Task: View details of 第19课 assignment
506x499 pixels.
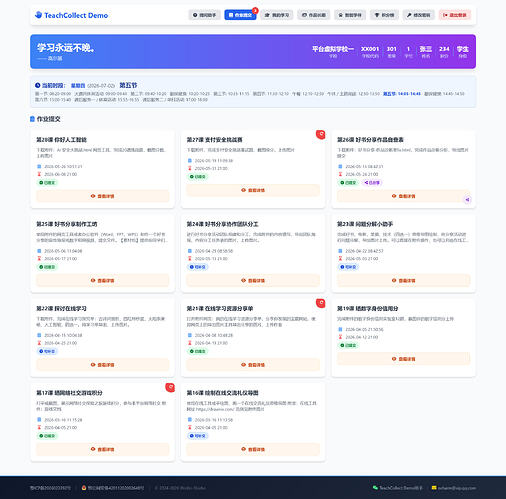Action: coord(403,359)
